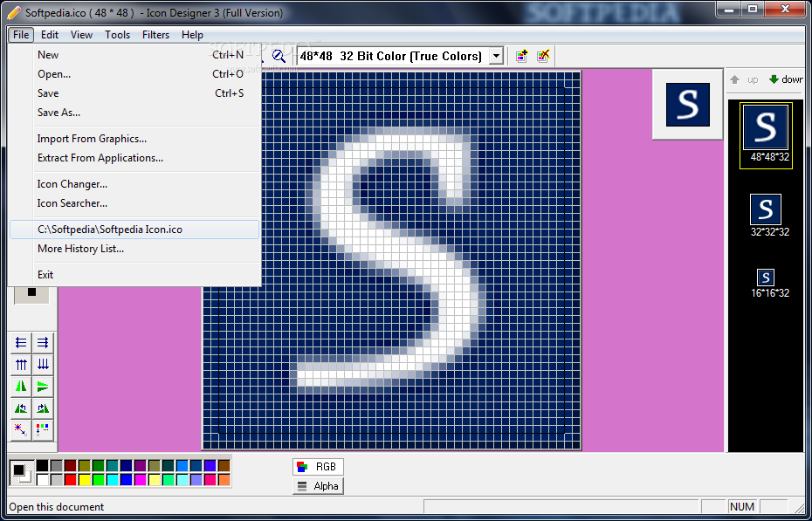Open the Edit menu
This screenshot has width=812, height=521.
(50, 35)
